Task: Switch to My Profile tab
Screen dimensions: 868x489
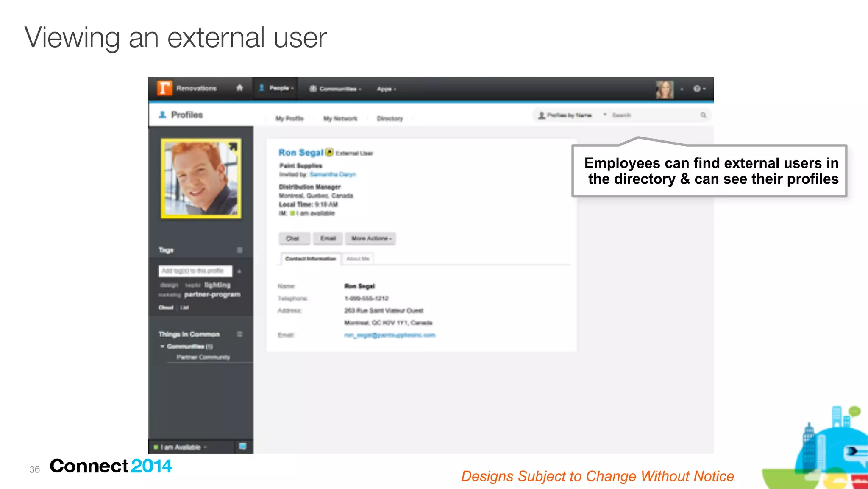Action: click(289, 118)
